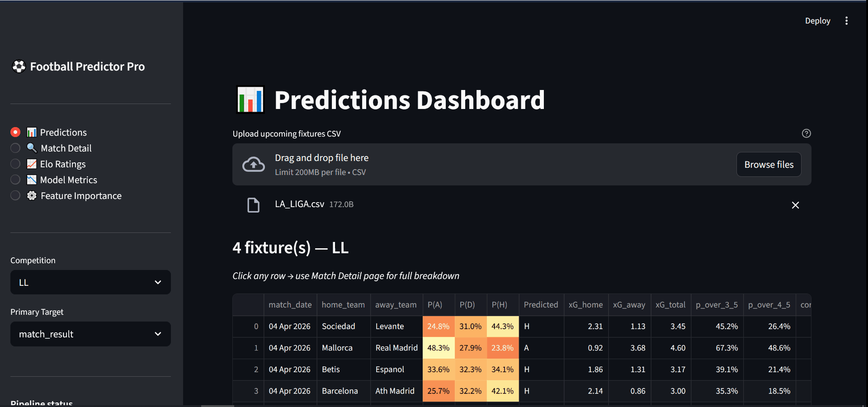The width and height of the screenshot is (868, 407).
Task: Select the Elo Ratings radio button
Action: 15,164
